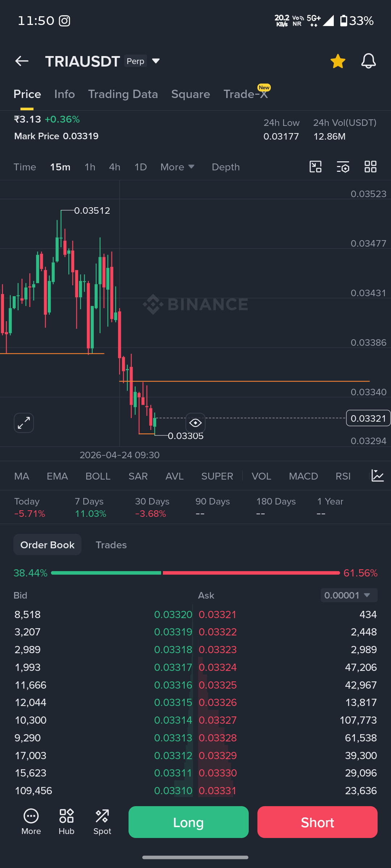
Task: Toggle the MA indicator
Action: pyautogui.click(x=22, y=476)
